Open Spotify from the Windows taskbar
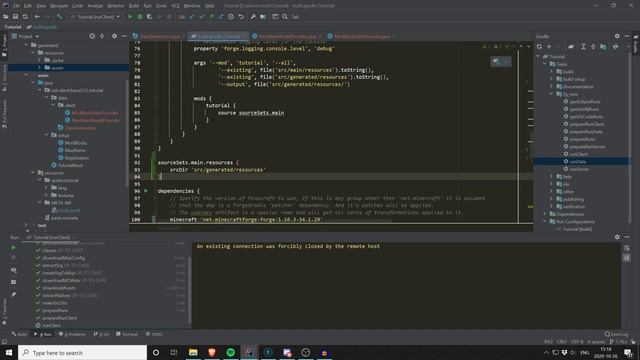Image resolution: width=640 pixels, height=360 pixels. pos(231,352)
